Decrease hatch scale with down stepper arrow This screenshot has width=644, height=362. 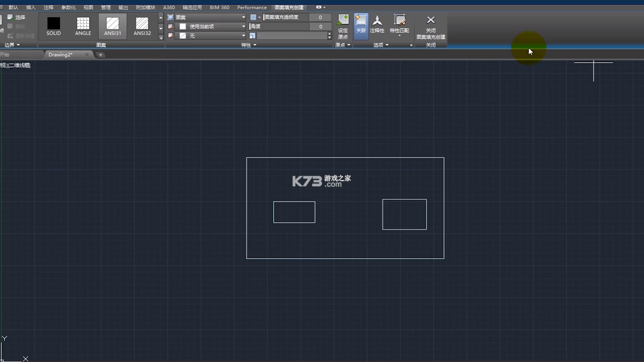coord(329,37)
